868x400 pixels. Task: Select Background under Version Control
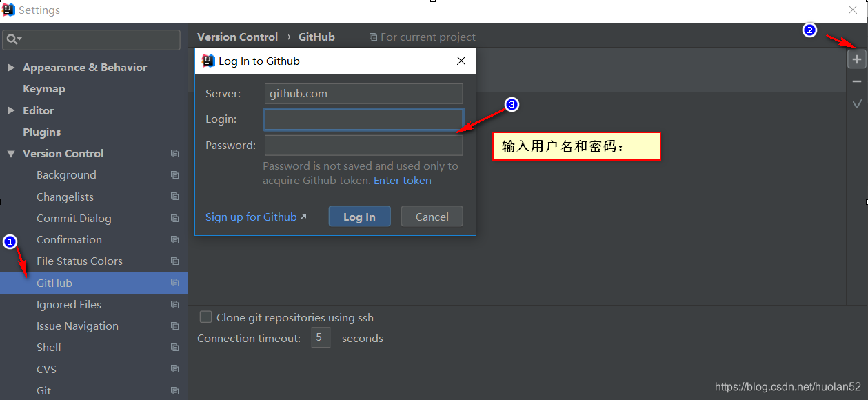coord(66,175)
